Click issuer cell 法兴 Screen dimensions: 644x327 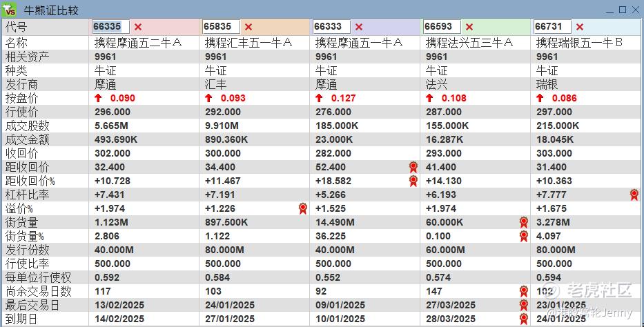pyautogui.click(x=437, y=85)
